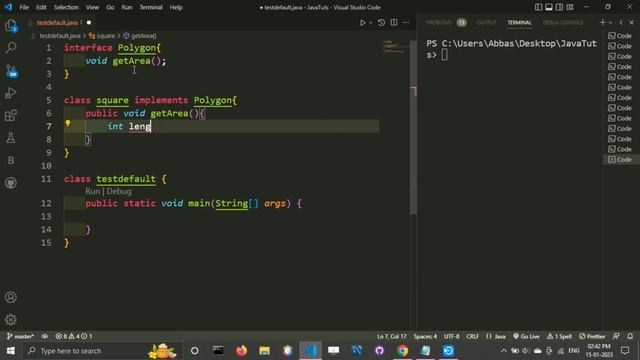This screenshot has width=640, height=360.
Task: Open Chrome from the taskbar
Action: [x=402, y=351]
